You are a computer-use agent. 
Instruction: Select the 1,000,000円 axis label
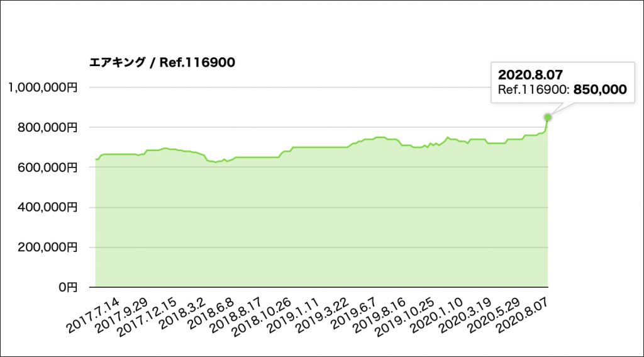43,88
